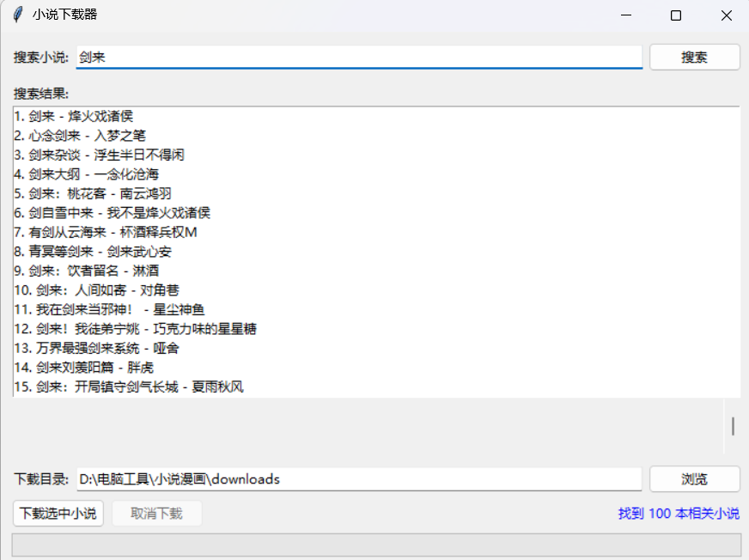
Task: Click the results list scrollbar thumb
Action: click(x=733, y=426)
